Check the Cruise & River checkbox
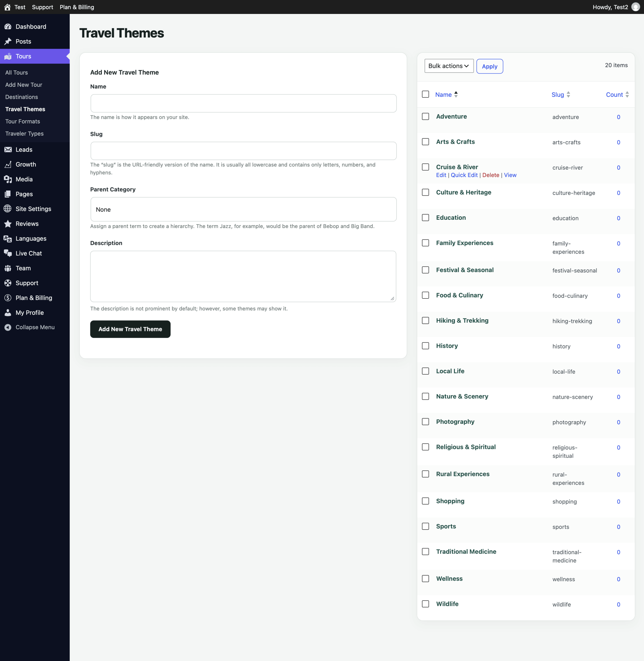The width and height of the screenshot is (644, 661). tap(425, 167)
